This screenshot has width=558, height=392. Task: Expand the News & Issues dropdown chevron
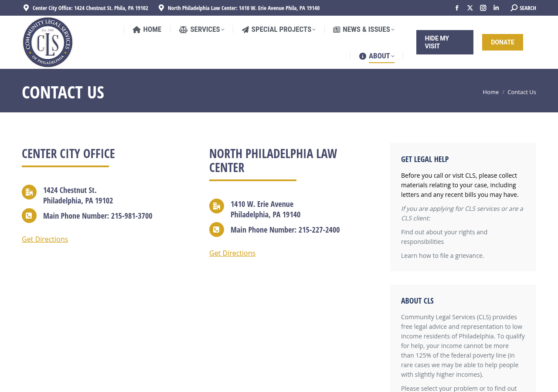(393, 30)
